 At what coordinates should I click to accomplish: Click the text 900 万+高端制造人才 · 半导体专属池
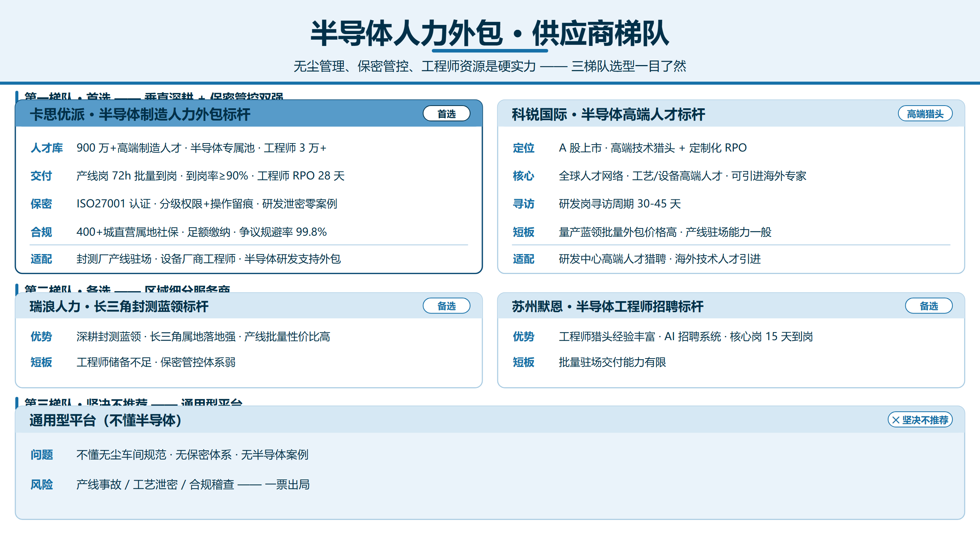166,148
